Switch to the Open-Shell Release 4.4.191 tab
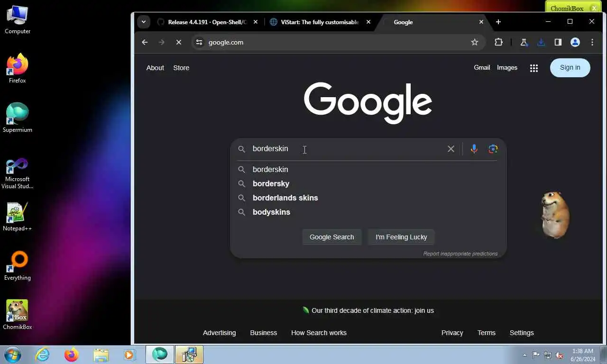 pos(208,22)
